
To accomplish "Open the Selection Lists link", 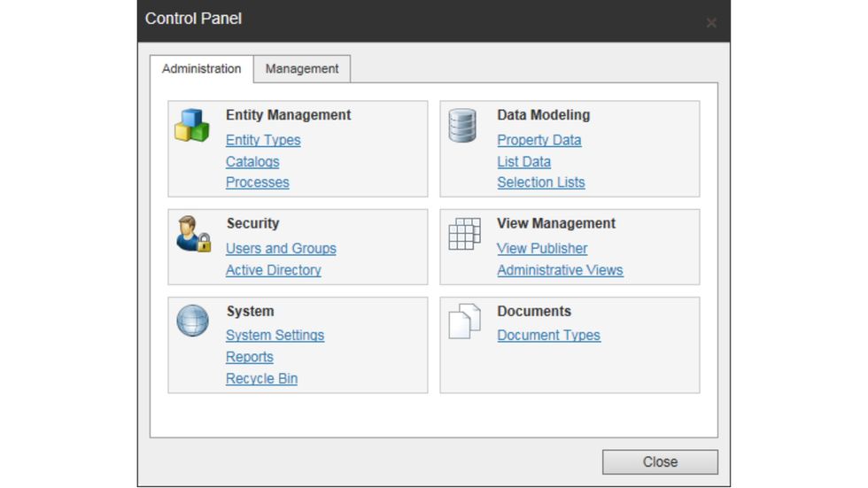I will 540,182.
